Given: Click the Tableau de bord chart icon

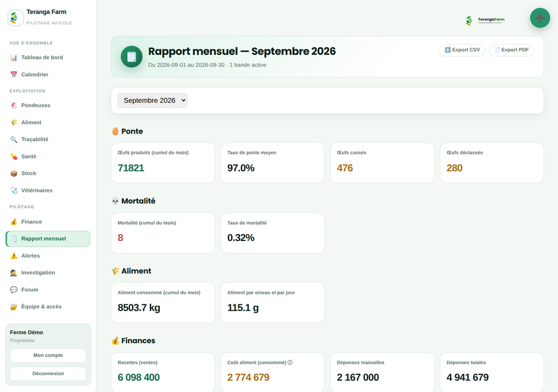Looking at the screenshot, I should point(13,57).
